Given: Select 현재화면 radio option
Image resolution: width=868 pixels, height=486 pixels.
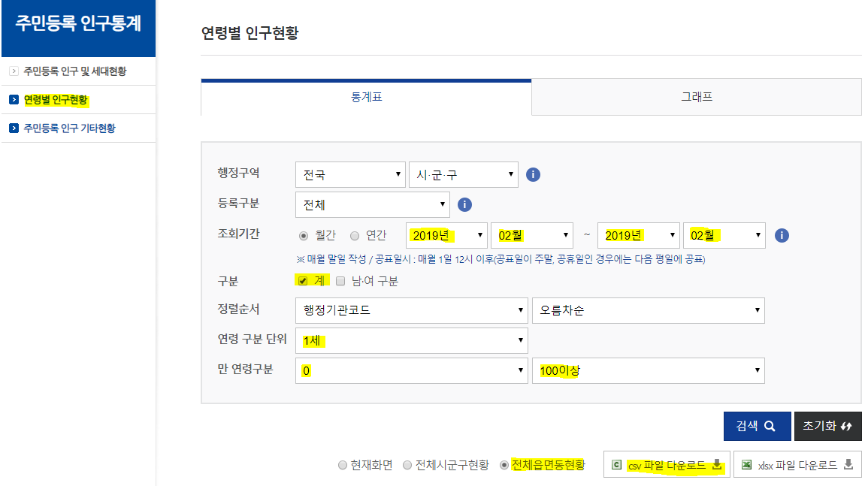Looking at the screenshot, I should coord(343,465).
